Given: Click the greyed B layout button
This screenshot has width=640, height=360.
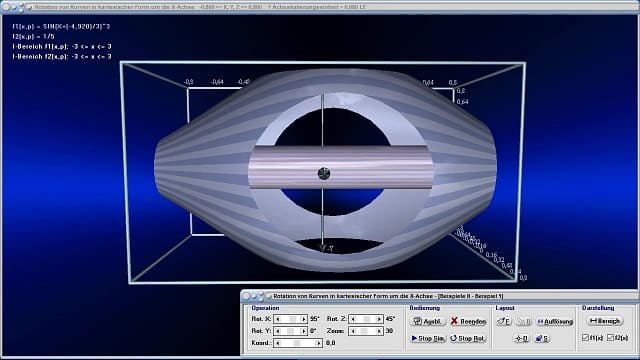Looking at the screenshot, I should 523,321.
